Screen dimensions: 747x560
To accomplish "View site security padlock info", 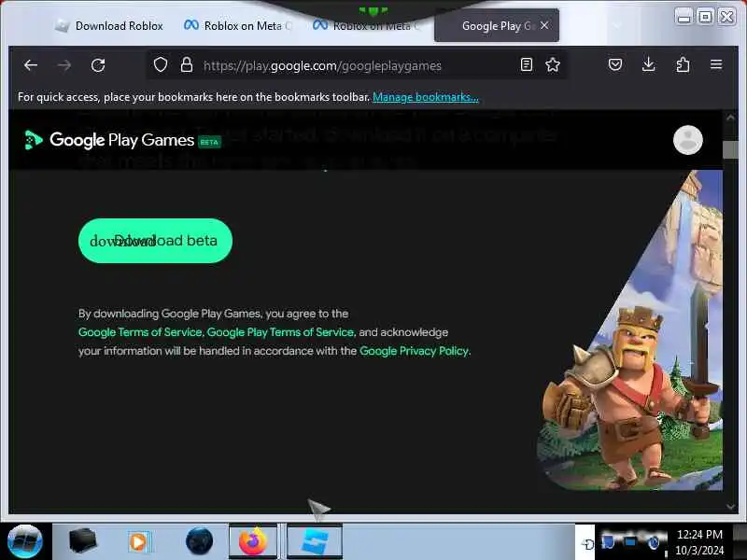I will click(187, 64).
